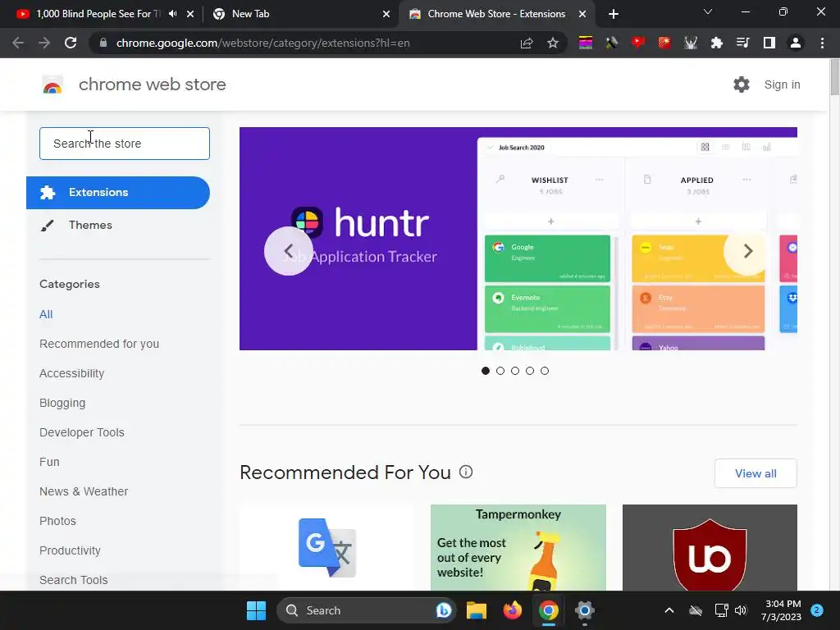840x630 pixels.
Task: Click View all for recommendations
Action: point(756,473)
